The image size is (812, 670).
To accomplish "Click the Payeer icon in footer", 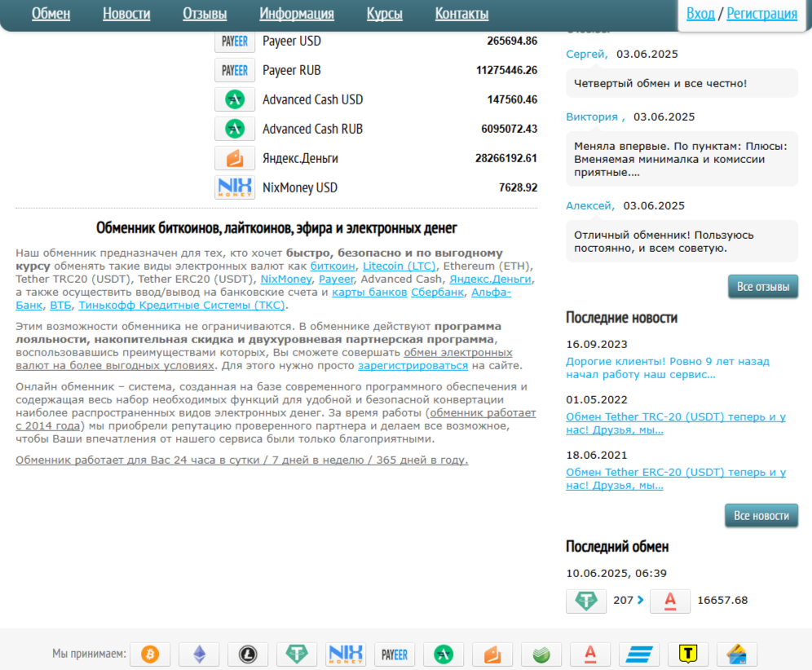I will 395,655.
